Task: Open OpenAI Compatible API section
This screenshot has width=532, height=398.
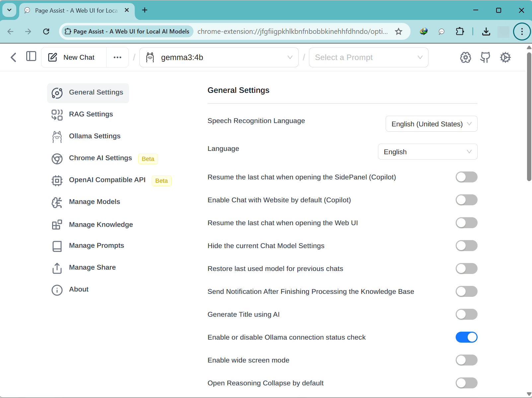Action: click(107, 180)
